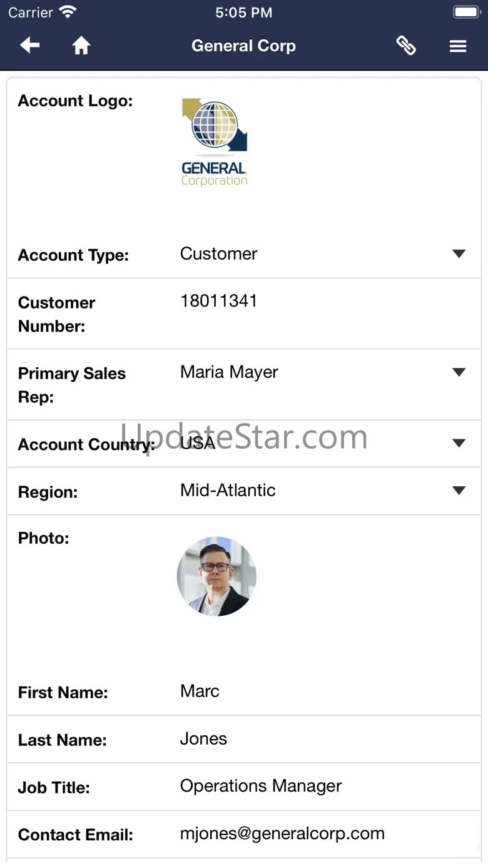488x868 pixels.
Task: Expand the Account Country dropdown arrow
Action: point(459,443)
